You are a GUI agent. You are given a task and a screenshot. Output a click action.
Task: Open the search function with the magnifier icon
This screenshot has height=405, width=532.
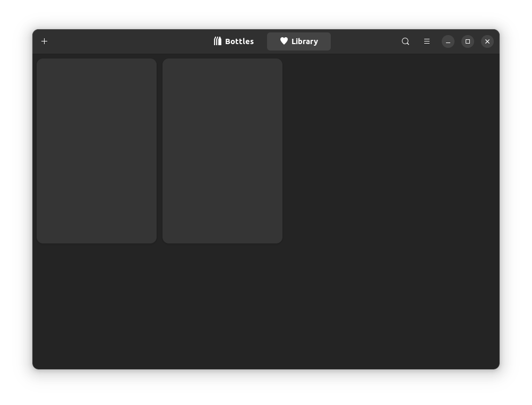405,41
